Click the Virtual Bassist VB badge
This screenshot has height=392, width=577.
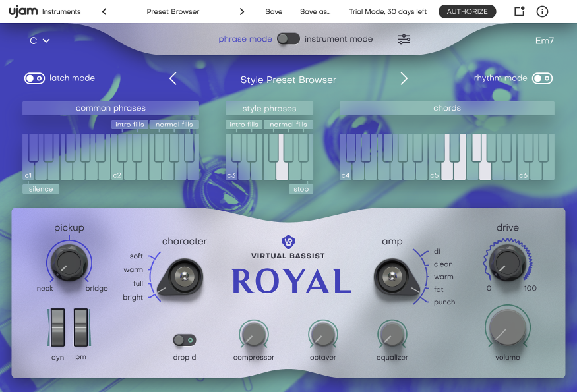288,242
